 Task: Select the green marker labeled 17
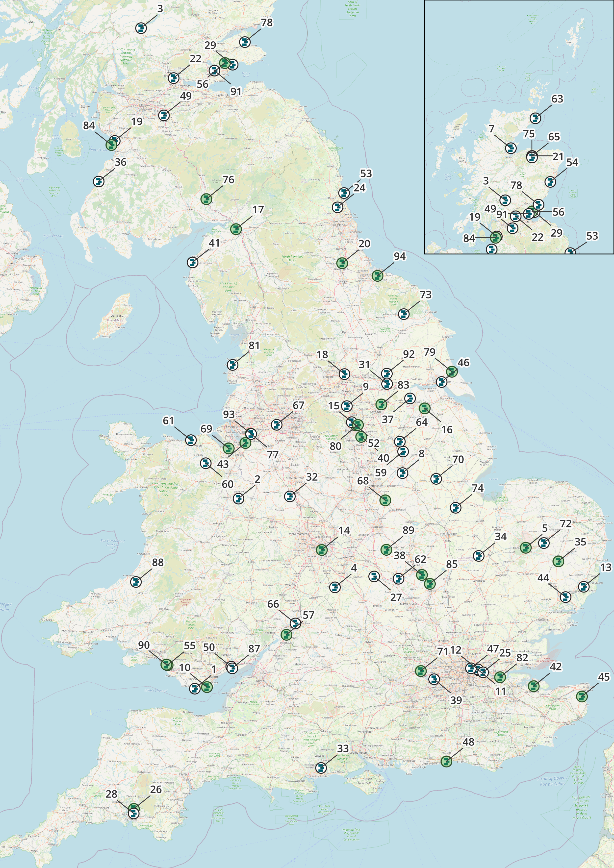coord(236,229)
